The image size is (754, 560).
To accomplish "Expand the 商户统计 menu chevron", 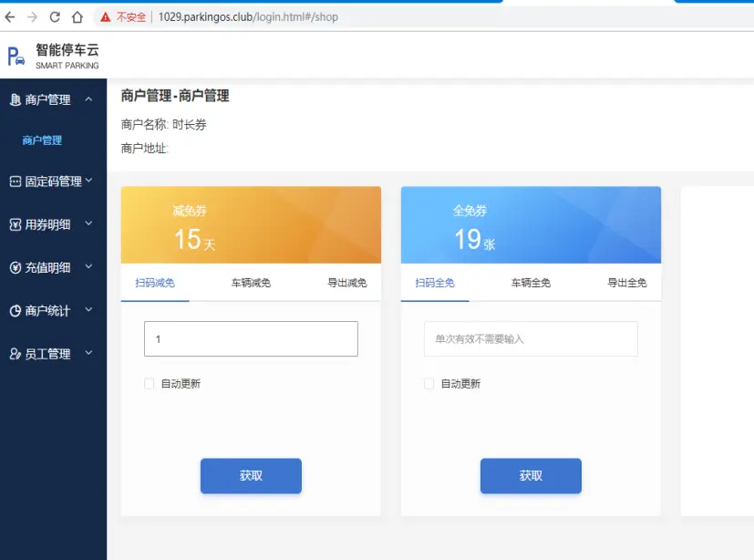I will point(88,310).
